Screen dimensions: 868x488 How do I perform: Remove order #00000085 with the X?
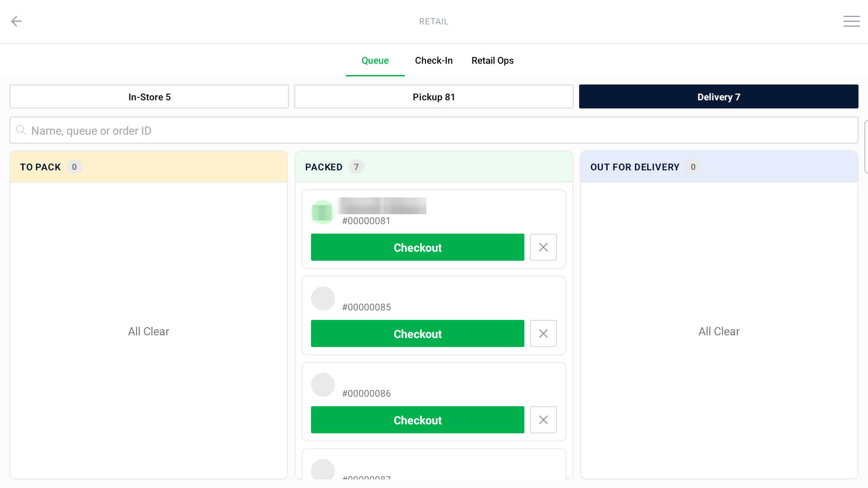pyautogui.click(x=543, y=333)
